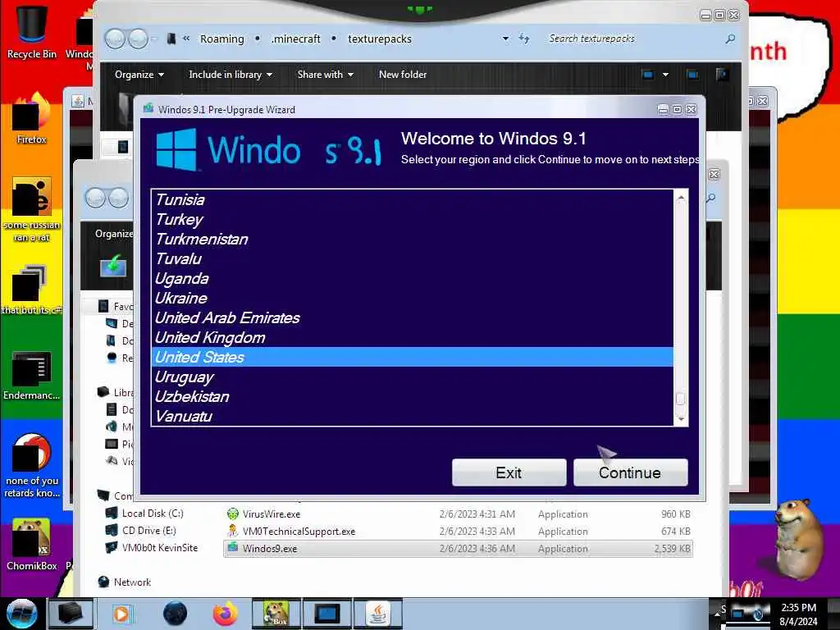Click the Windos 9.1 wizard title icon

[x=148, y=109]
